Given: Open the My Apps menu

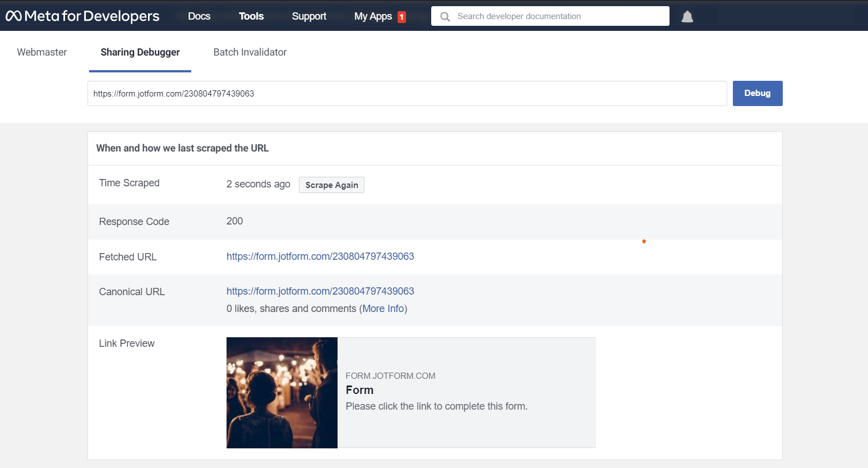Looking at the screenshot, I should coord(373,16).
